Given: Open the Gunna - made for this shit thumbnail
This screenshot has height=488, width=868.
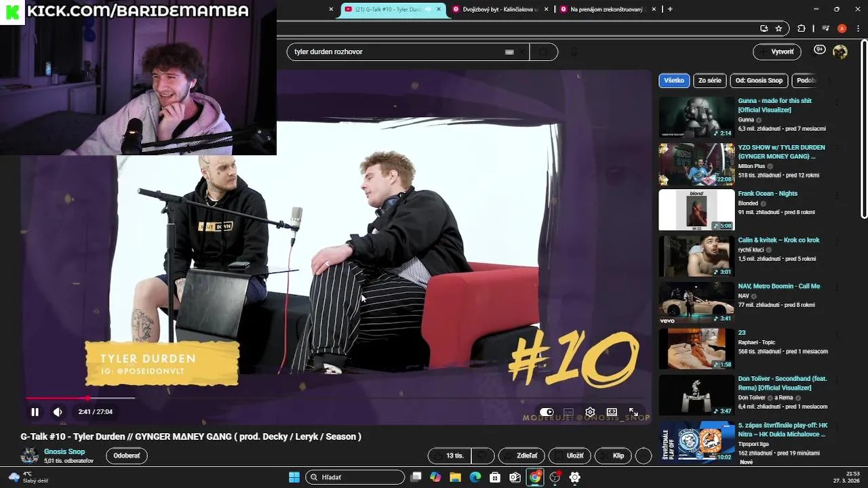Looking at the screenshot, I should [x=696, y=117].
